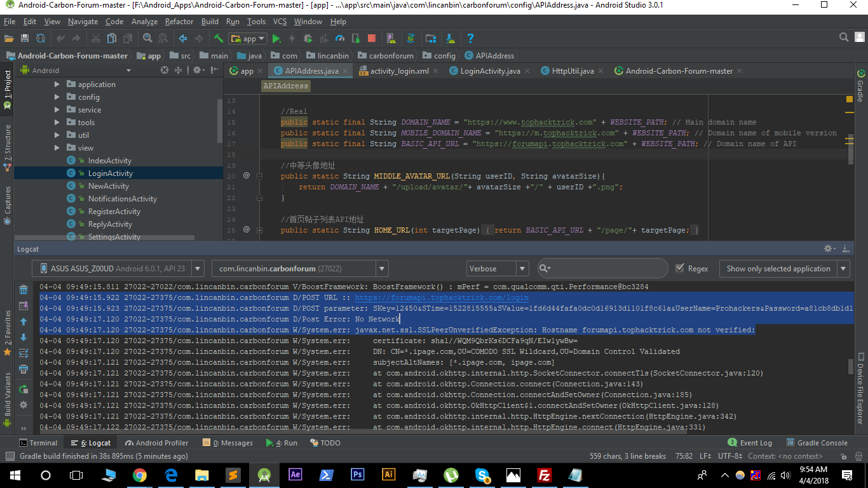Run the app with green play icon
868x488 pixels.
click(276, 39)
